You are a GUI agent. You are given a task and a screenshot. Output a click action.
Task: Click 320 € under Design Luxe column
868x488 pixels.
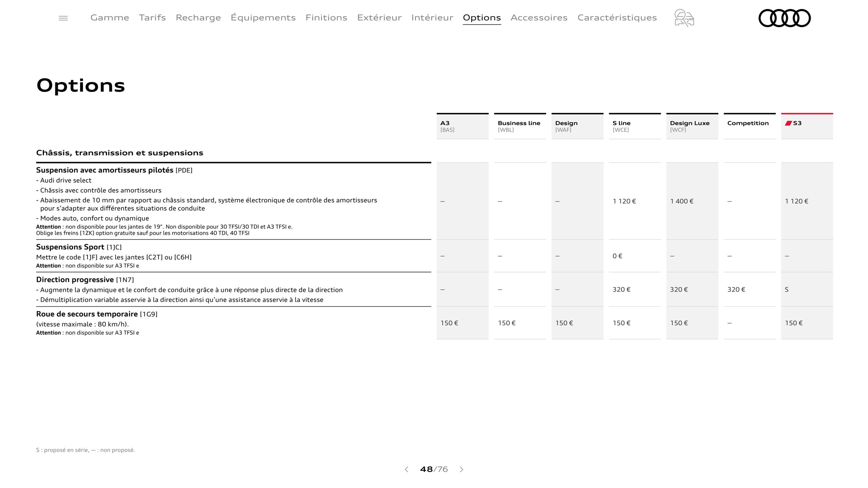pyautogui.click(x=679, y=290)
